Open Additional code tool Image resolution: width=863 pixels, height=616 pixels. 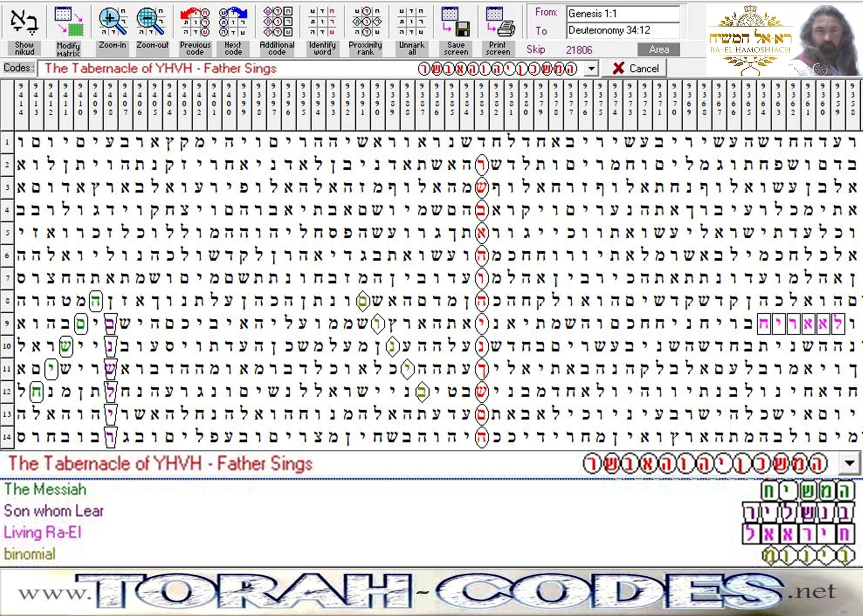[x=277, y=22]
